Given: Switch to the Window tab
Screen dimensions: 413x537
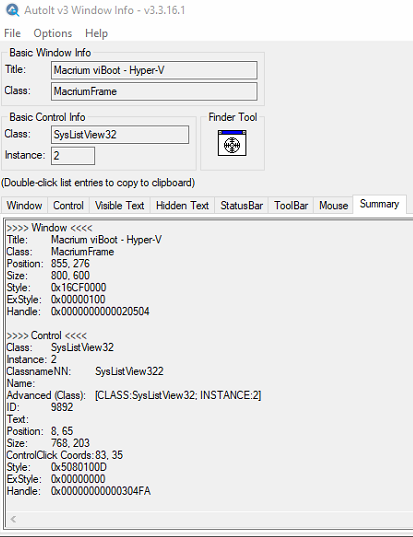Looking at the screenshot, I should pos(24,205).
